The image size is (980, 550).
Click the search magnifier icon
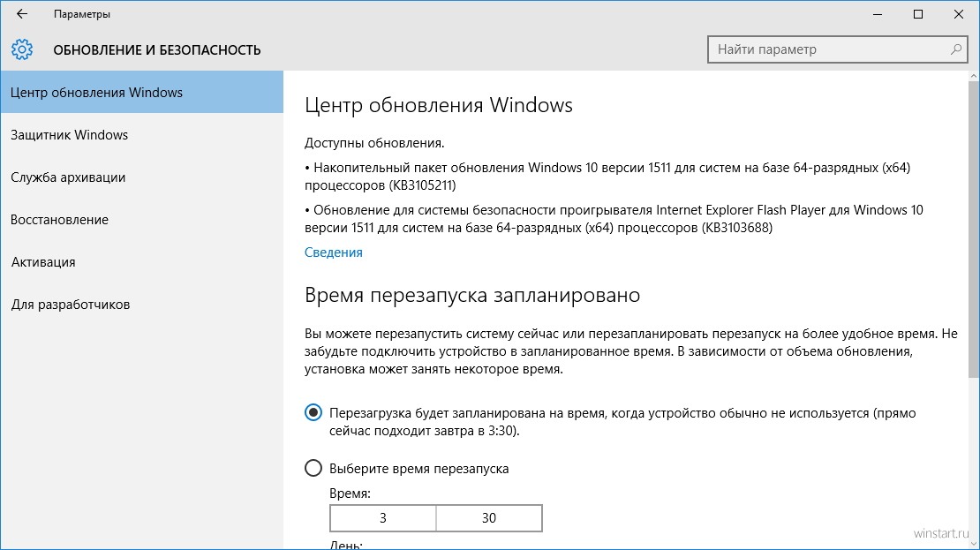955,49
